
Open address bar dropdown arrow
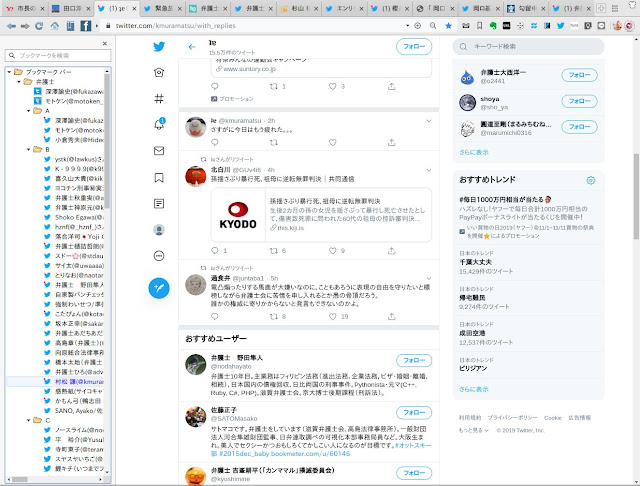[x=407, y=26]
